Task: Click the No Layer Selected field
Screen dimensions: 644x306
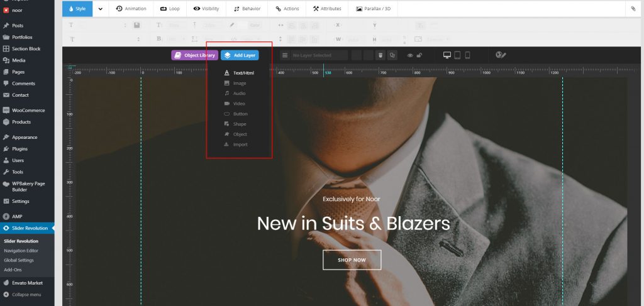Action: 319,55
